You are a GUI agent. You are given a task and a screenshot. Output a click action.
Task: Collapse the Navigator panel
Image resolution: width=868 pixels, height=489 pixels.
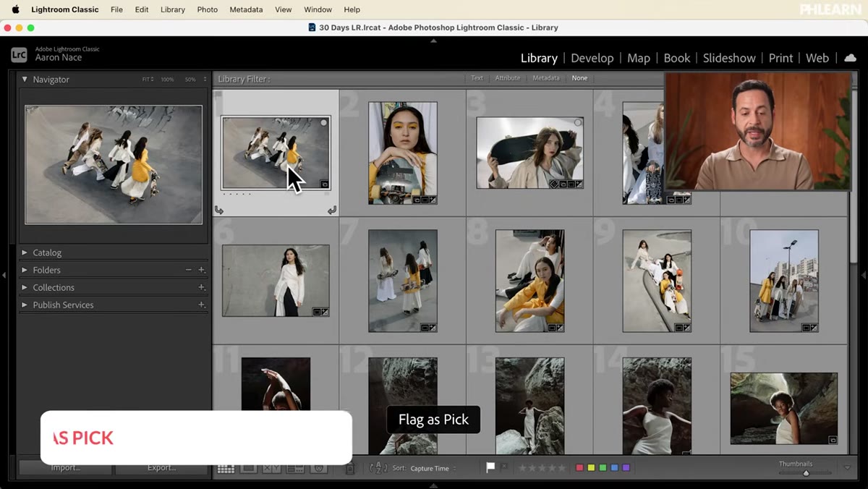click(25, 80)
